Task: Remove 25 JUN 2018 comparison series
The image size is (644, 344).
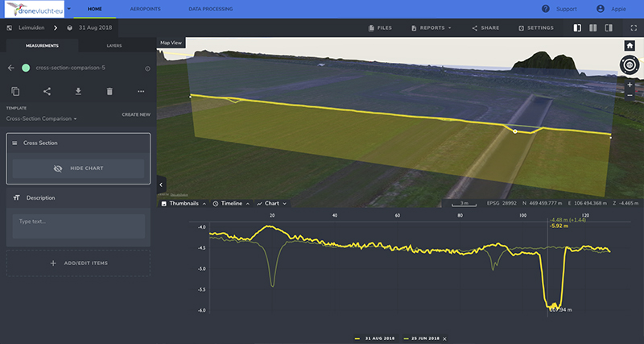Action: (444, 339)
